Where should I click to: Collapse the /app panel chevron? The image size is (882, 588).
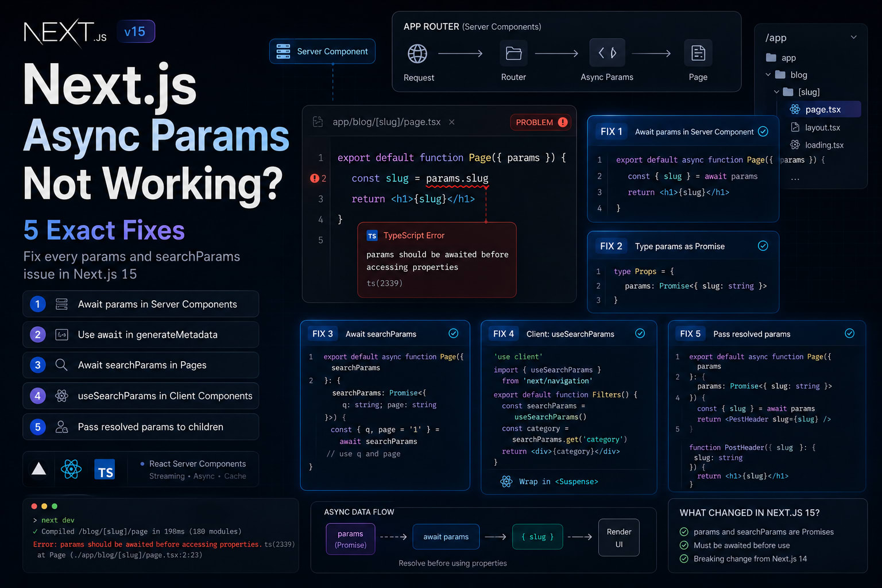pos(854,37)
